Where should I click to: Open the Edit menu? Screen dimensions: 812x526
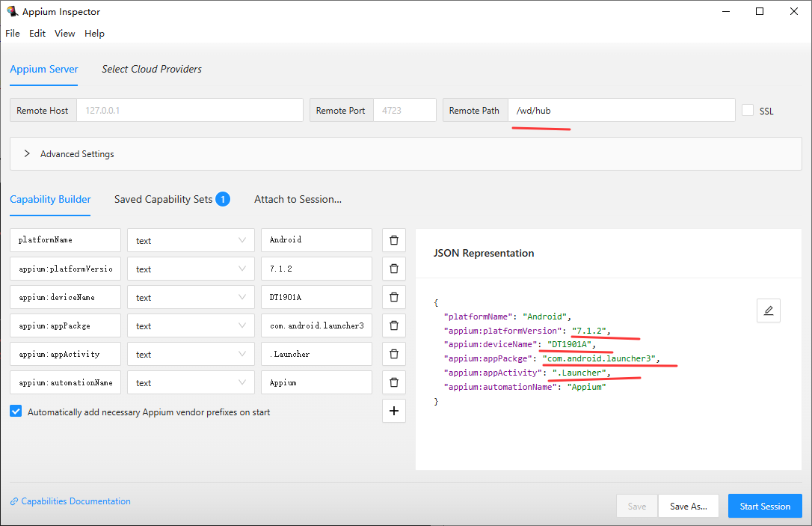coord(37,33)
